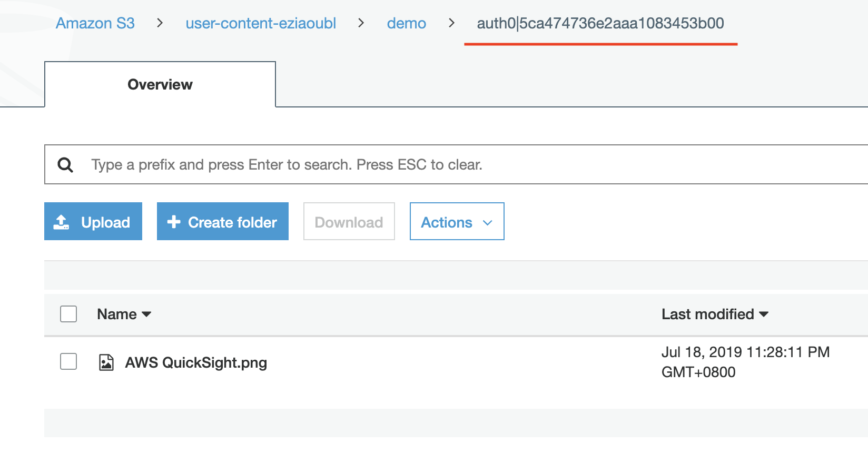The image size is (868, 453).
Task: Open the user-content-eziaoubl bucket link
Action: point(261,23)
